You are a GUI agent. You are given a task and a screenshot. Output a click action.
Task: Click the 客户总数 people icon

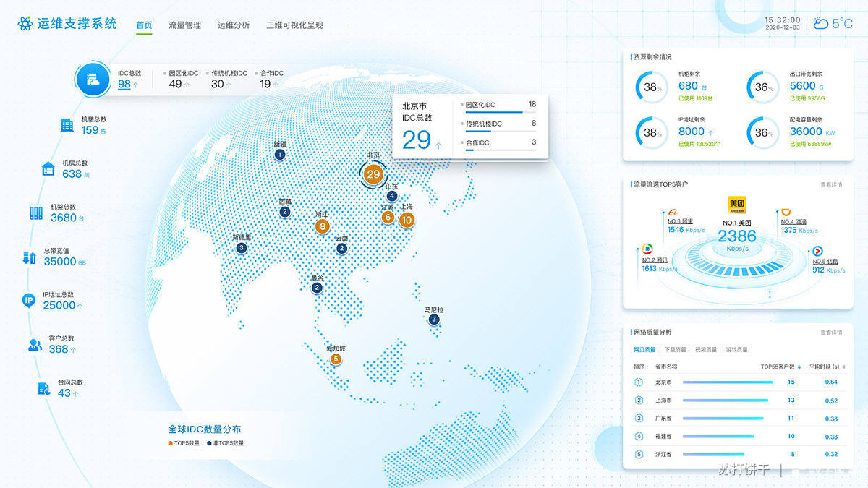tap(35, 344)
